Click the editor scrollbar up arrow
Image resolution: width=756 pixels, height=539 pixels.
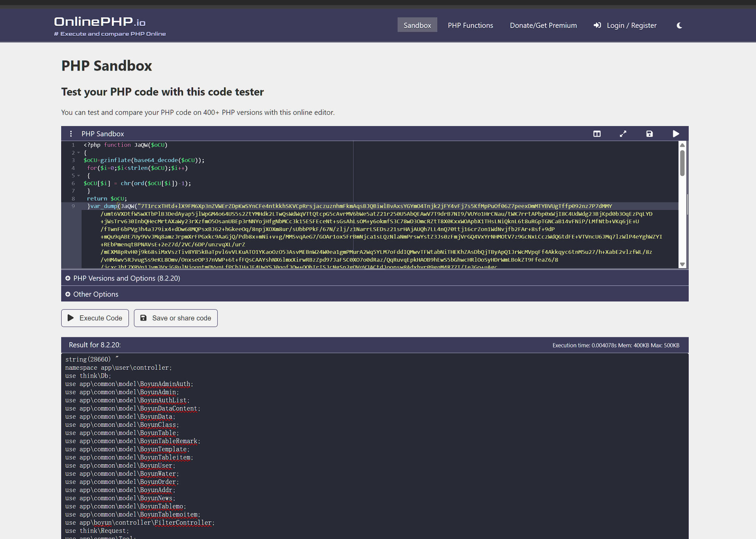682,145
